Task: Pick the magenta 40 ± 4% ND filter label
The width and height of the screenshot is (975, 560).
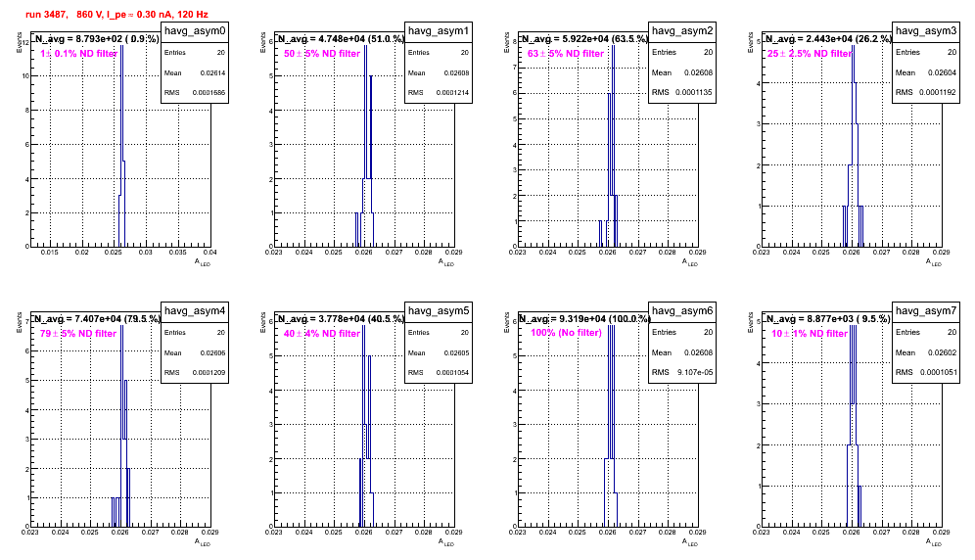Action: click(322, 334)
